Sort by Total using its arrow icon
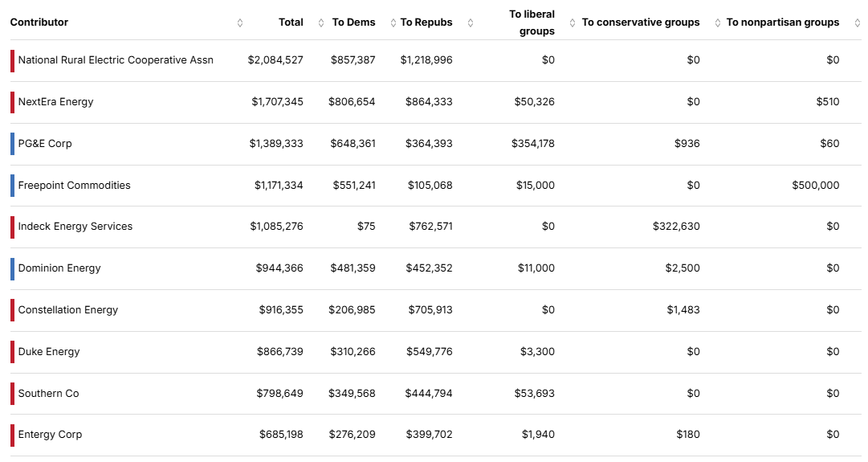Viewport: 868px width, 462px height. [321, 22]
